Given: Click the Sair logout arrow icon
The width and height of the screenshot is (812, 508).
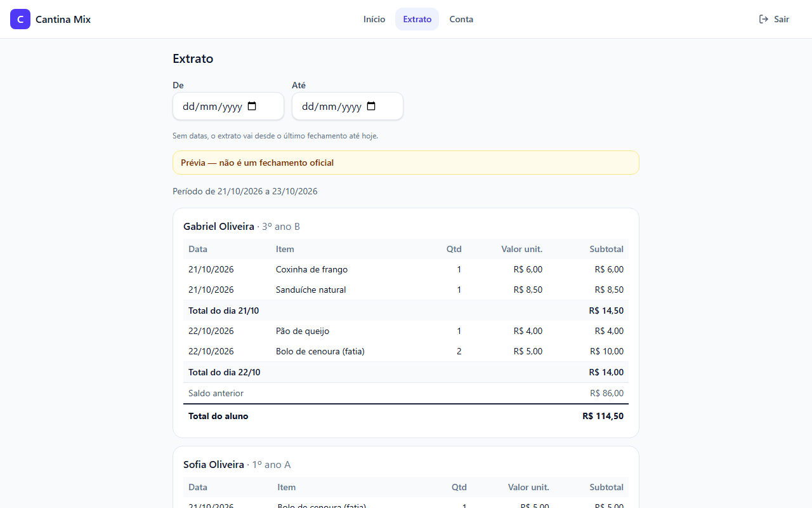Looking at the screenshot, I should click(x=764, y=19).
